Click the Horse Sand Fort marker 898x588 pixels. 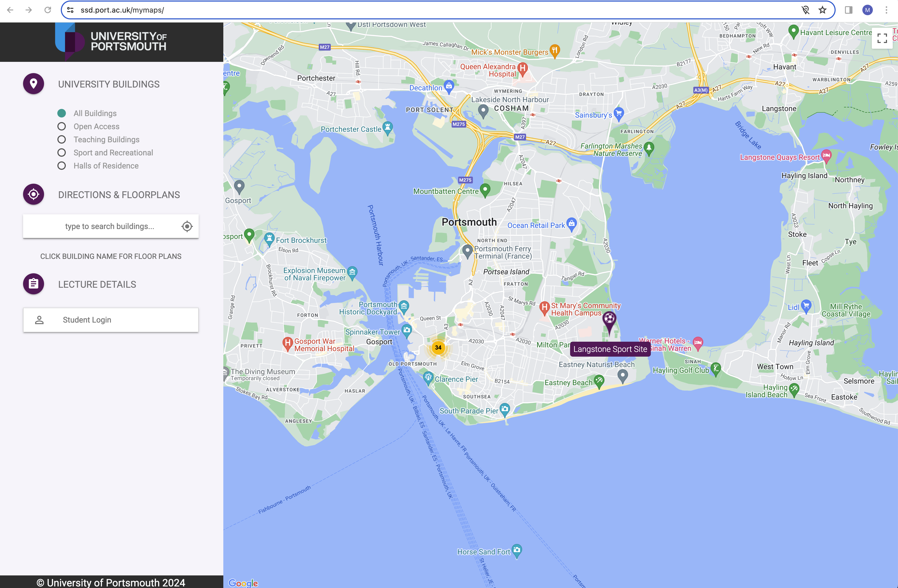click(517, 551)
